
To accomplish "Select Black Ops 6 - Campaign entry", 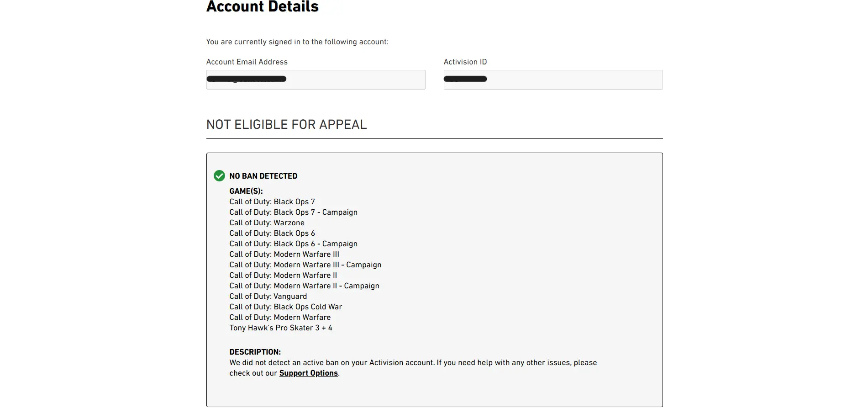I will point(294,244).
